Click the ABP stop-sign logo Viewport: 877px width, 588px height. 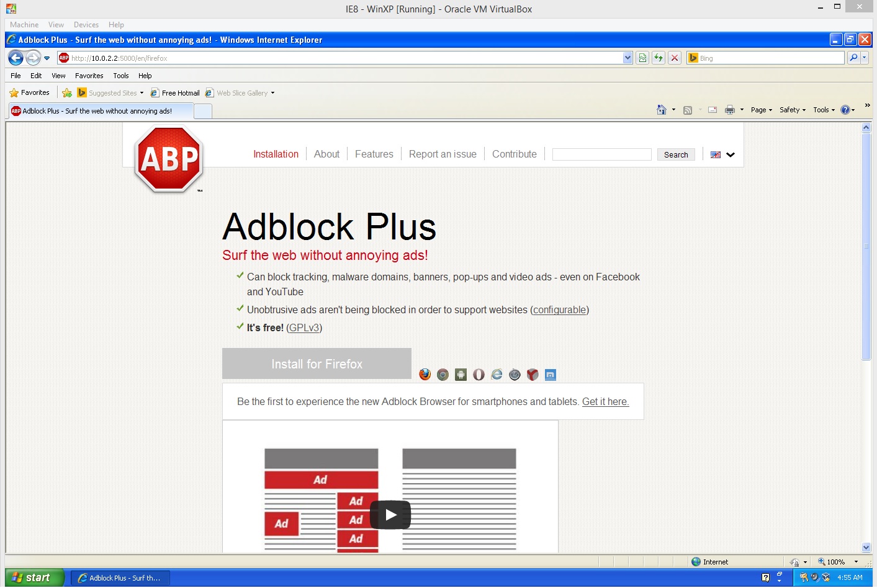(169, 159)
